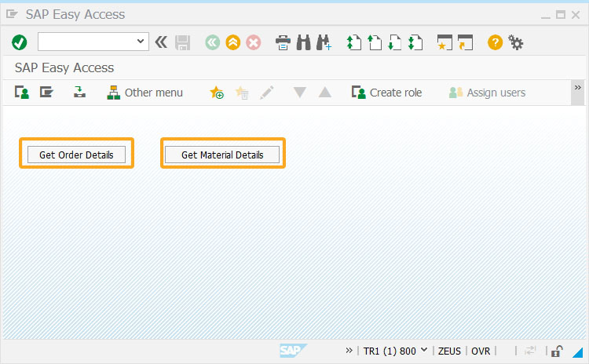Click the User Menu icon
Image resolution: width=589 pixels, height=364 pixels.
coord(22,93)
